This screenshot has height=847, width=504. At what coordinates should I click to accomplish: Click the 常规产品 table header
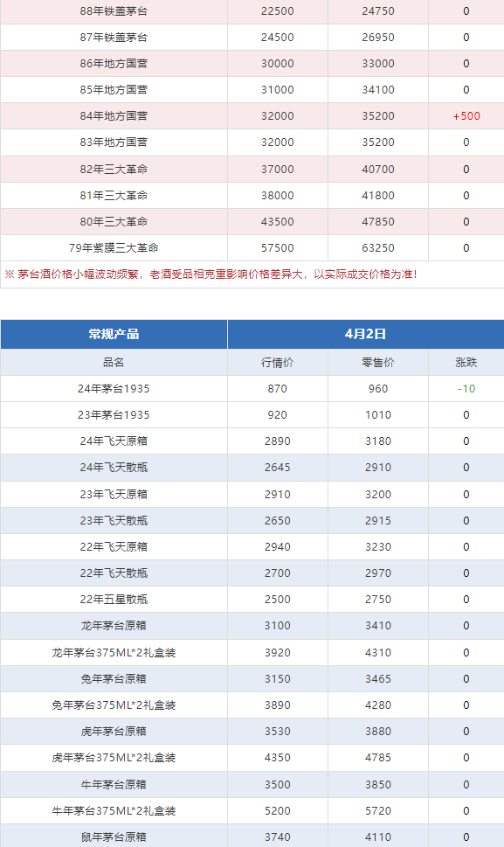pos(114,334)
